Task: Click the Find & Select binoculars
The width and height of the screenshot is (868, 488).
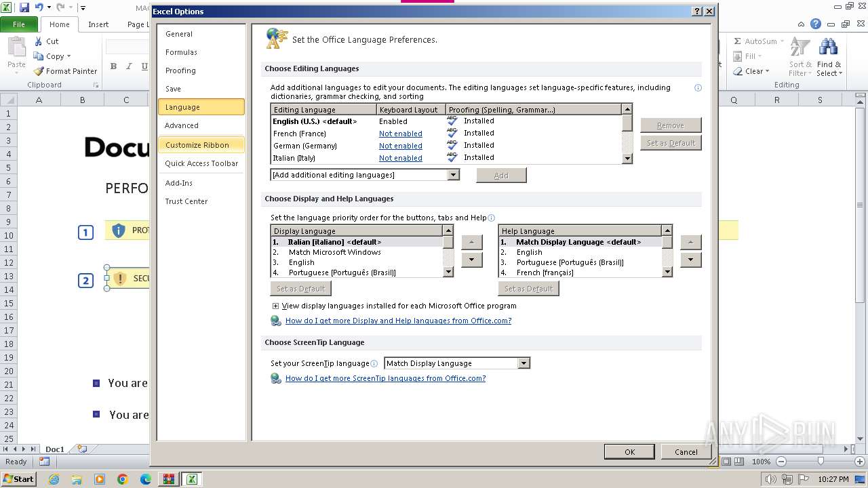Action: point(829,47)
